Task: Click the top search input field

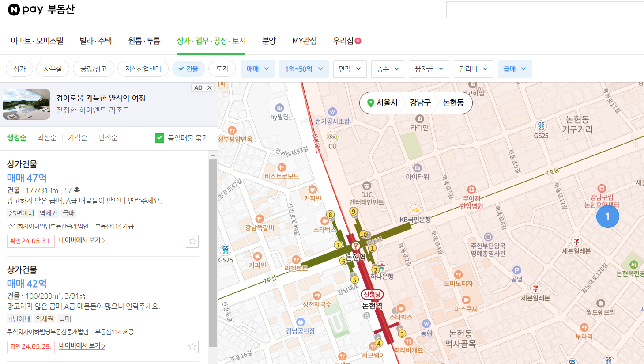Action: (x=545, y=10)
